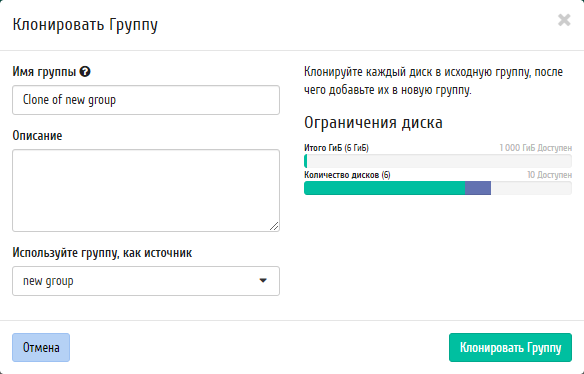Click the green Клонировать Группу button
Screen dimensions: 584x374
510,347
